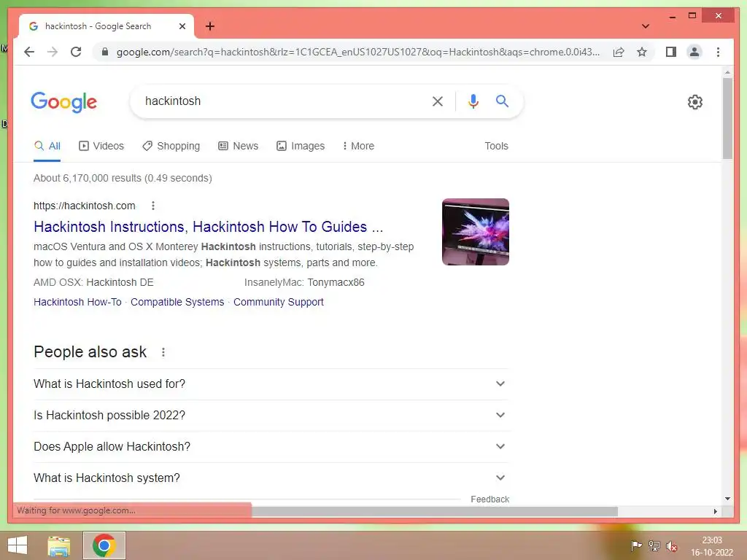Reload the page with the refresh icon
Viewport: 747px width, 560px height.
click(76, 52)
